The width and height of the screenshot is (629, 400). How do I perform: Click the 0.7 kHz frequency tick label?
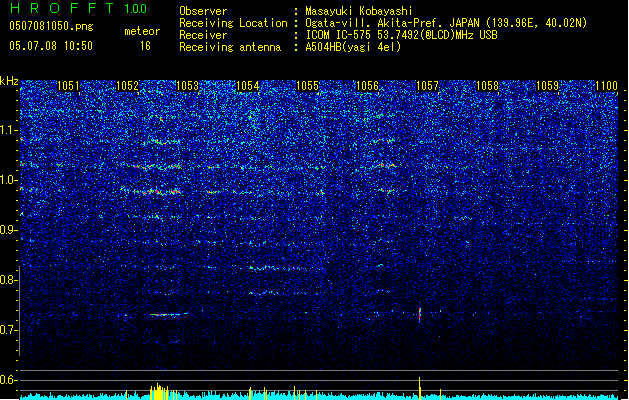(x=9, y=330)
